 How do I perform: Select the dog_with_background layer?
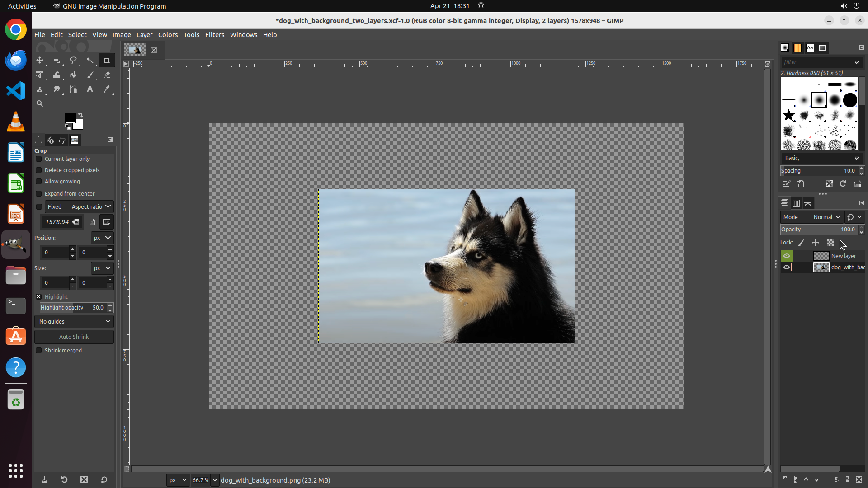(847, 267)
